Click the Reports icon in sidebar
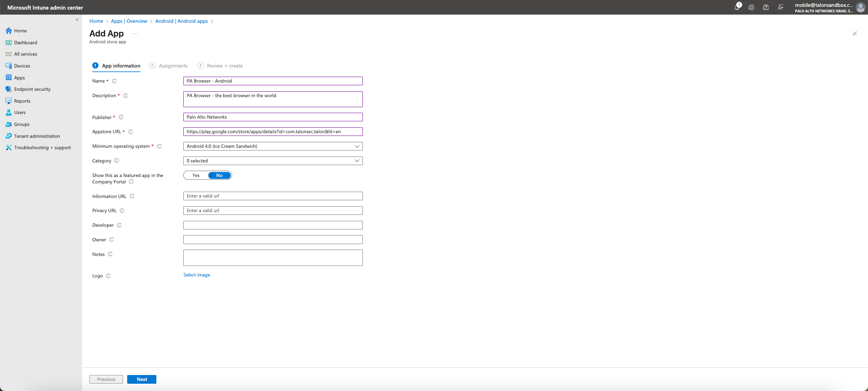 coord(9,101)
